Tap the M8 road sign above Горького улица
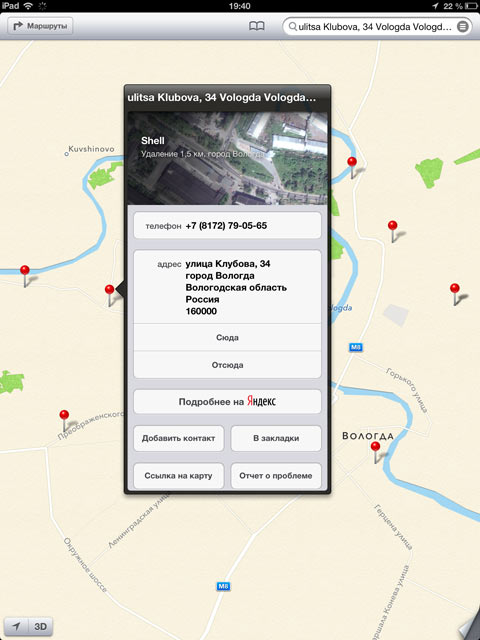The height and width of the screenshot is (640, 480). click(356, 347)
